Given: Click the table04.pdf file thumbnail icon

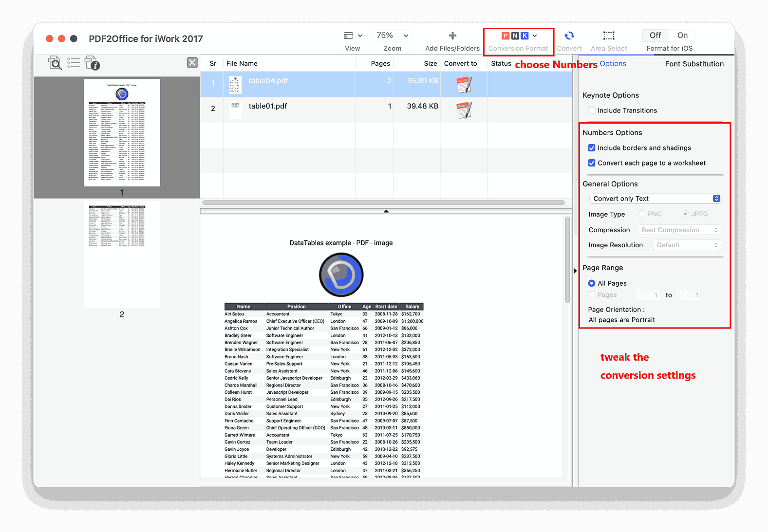Looking at the screenshot, I should pyautogui.click(x=235, y=85).
